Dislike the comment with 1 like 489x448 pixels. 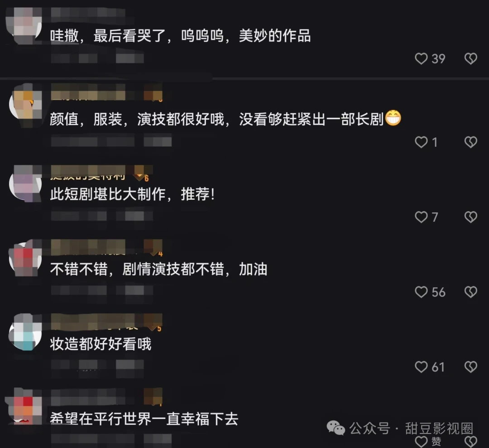coord(470,142)
